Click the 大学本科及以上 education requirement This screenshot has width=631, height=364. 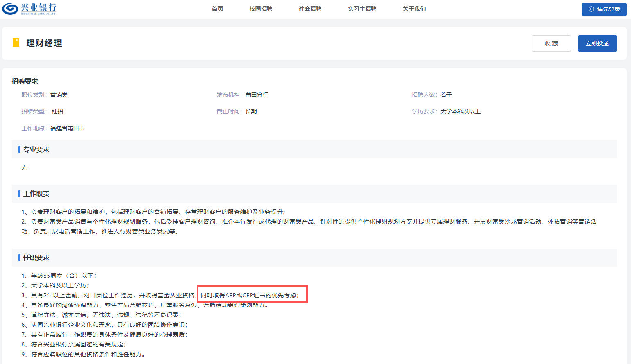(x=460, y=111)
